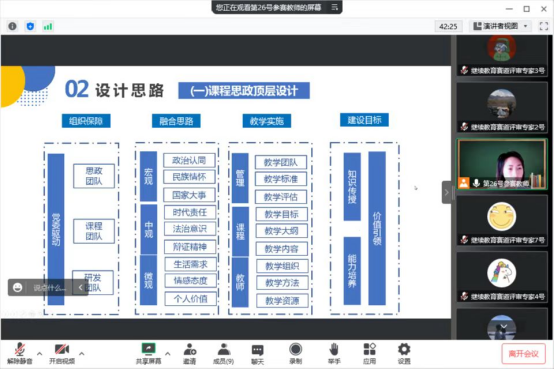The image size is (554, 370).
Task: Open the 聊天 chat panel
Action: pos(257,353)
